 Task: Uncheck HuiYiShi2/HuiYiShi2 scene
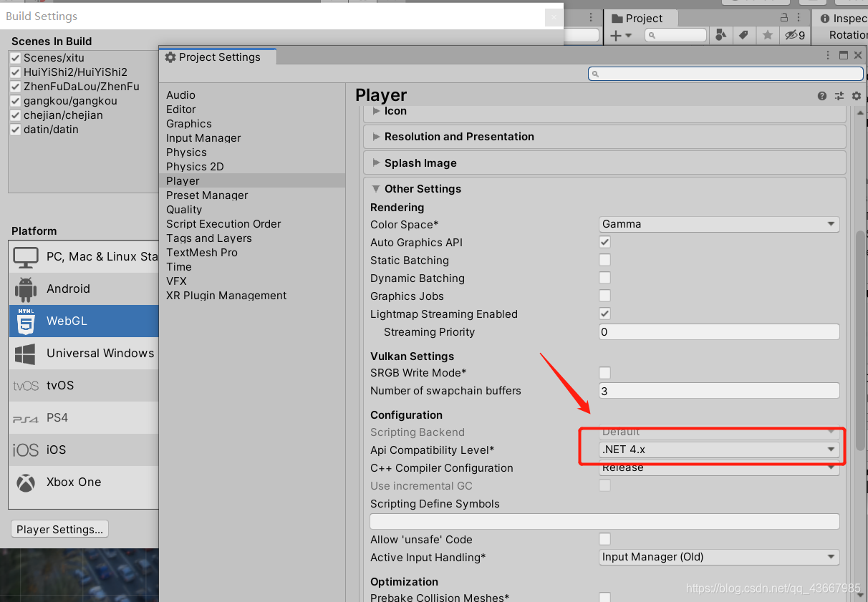(16, 72)
